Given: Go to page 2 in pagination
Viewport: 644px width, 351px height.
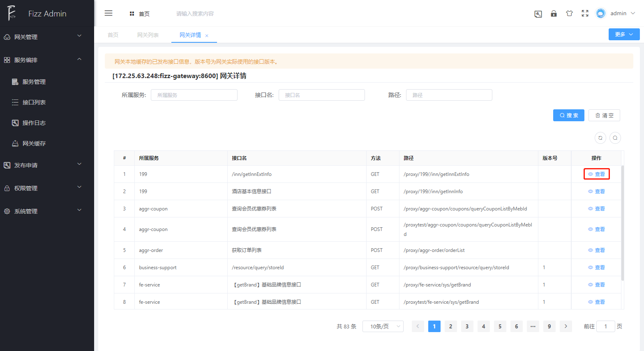Looking at the screenshot, I should coord(450,326).
